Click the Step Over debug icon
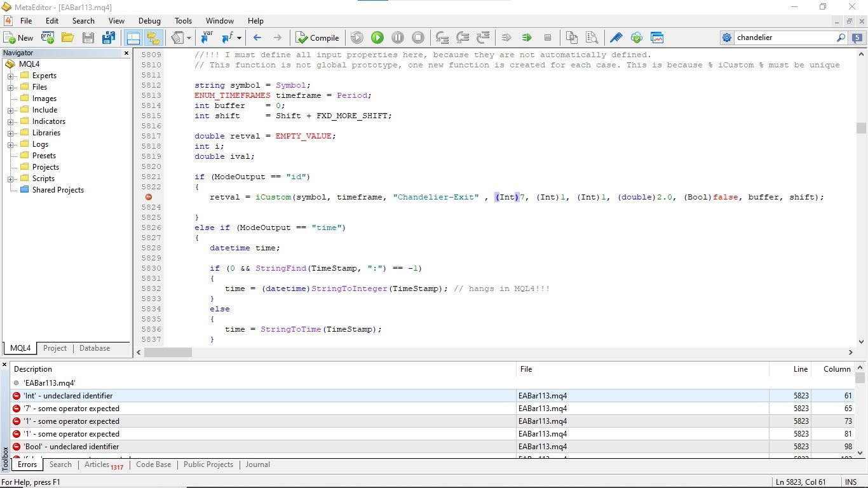Viewport: 868px width, 488px height. (463, 37)
